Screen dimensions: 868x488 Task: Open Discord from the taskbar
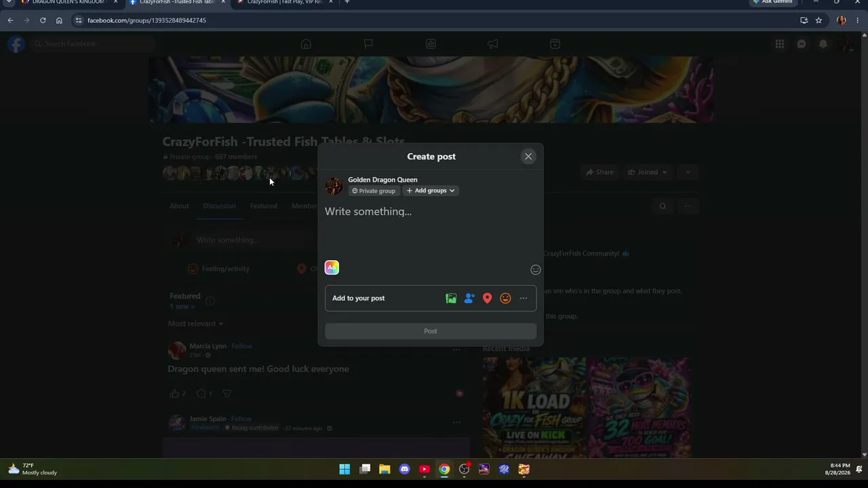coord(405,469)
